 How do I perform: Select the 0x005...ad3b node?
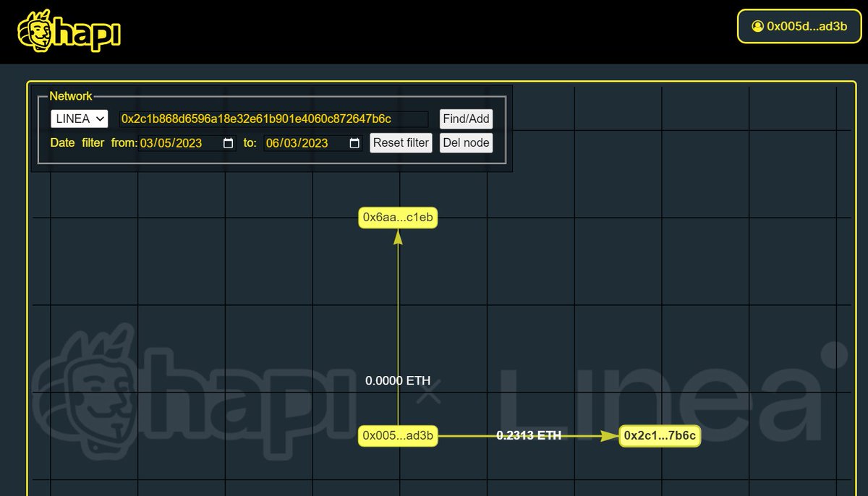coord(397,436)
